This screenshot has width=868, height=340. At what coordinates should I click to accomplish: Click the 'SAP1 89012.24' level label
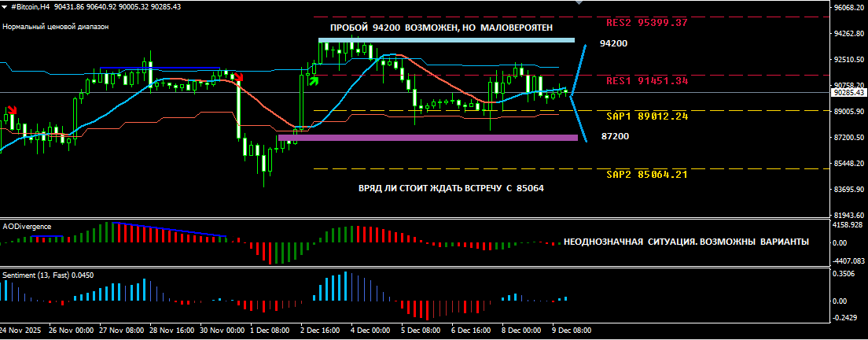click(x=646, y=116)
